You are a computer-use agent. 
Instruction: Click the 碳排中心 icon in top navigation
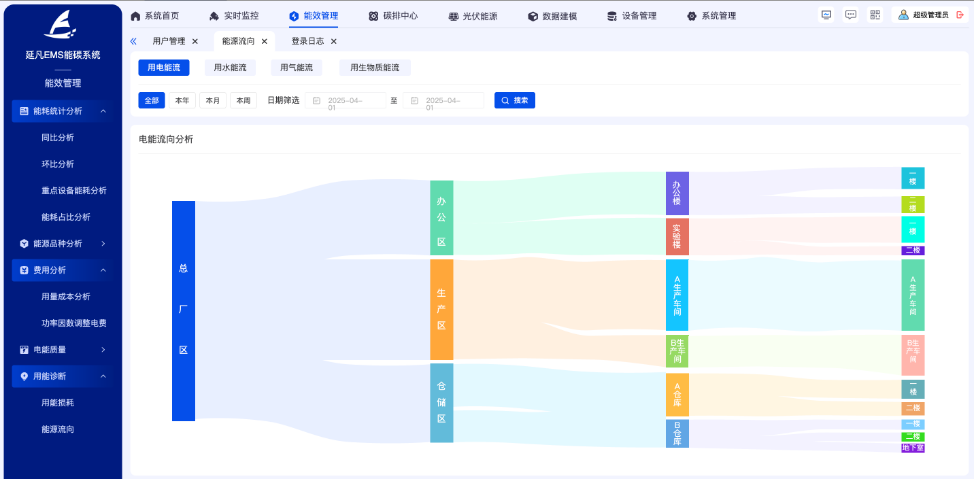click(x=374, y=16)
